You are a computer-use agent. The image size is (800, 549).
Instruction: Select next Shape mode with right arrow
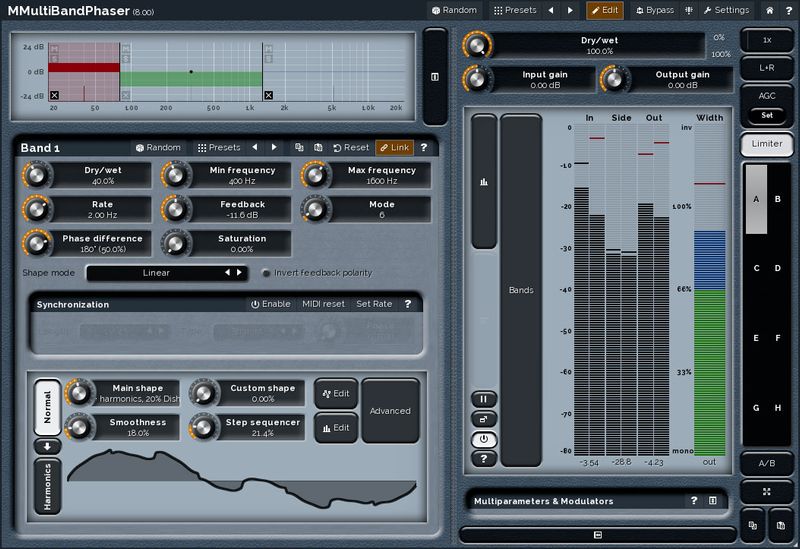239,273
